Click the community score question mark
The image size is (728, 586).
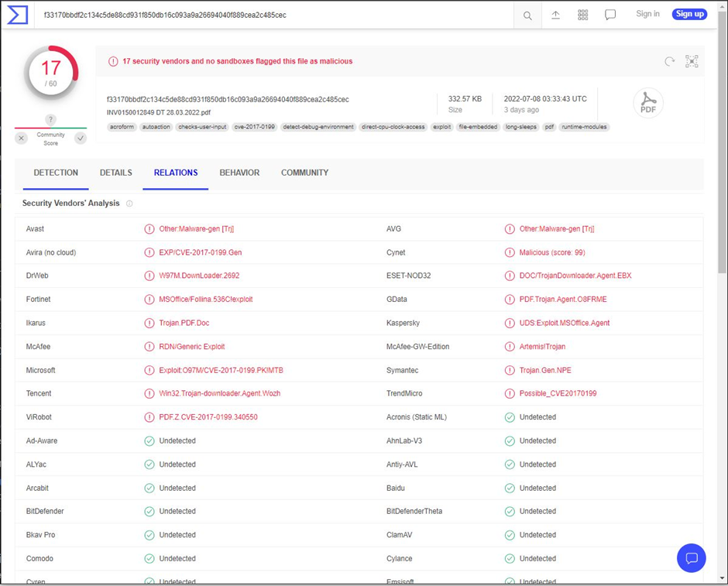pyautogui.click(x=50, y=120)
